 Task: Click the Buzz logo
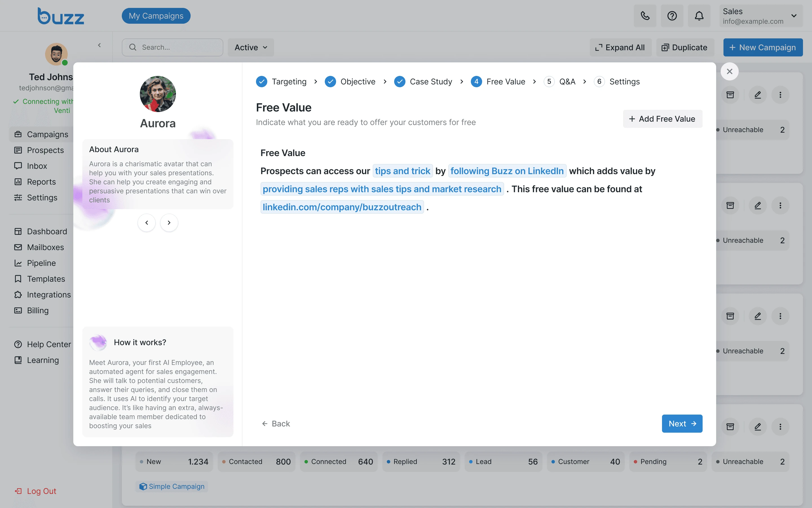point(61,16)
